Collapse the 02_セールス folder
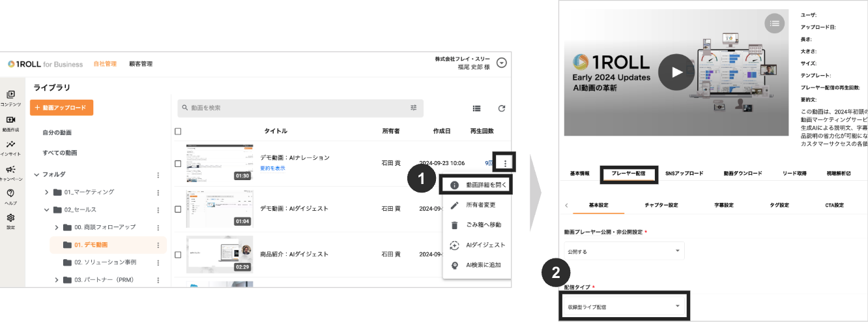Screen dimensions: 868x325 [47, 209]
